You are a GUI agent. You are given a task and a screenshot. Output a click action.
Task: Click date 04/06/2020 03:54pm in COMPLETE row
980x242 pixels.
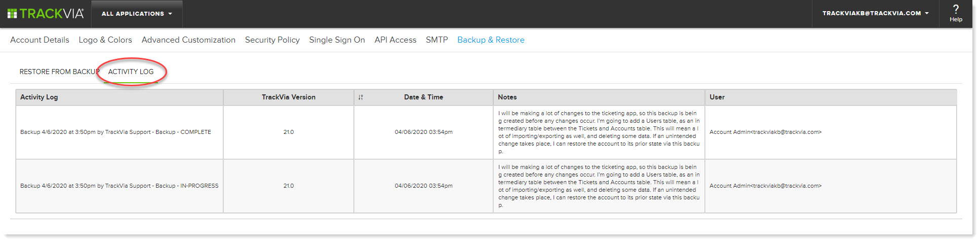[424, 132]
